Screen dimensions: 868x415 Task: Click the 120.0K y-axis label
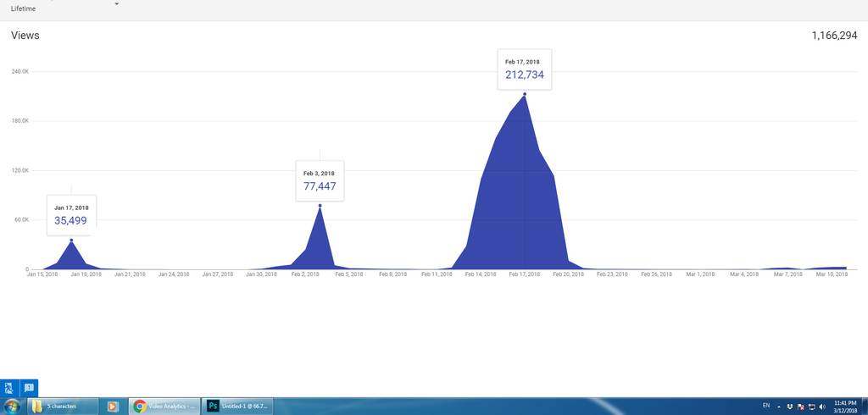pyautogui.click(x=21, y=170)
